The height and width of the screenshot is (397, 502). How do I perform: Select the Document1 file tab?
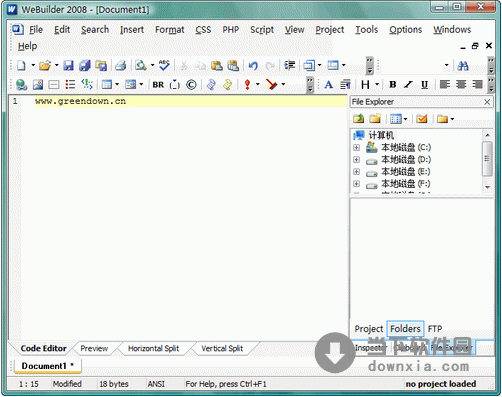pyautogui.click(x=47, y=366)
